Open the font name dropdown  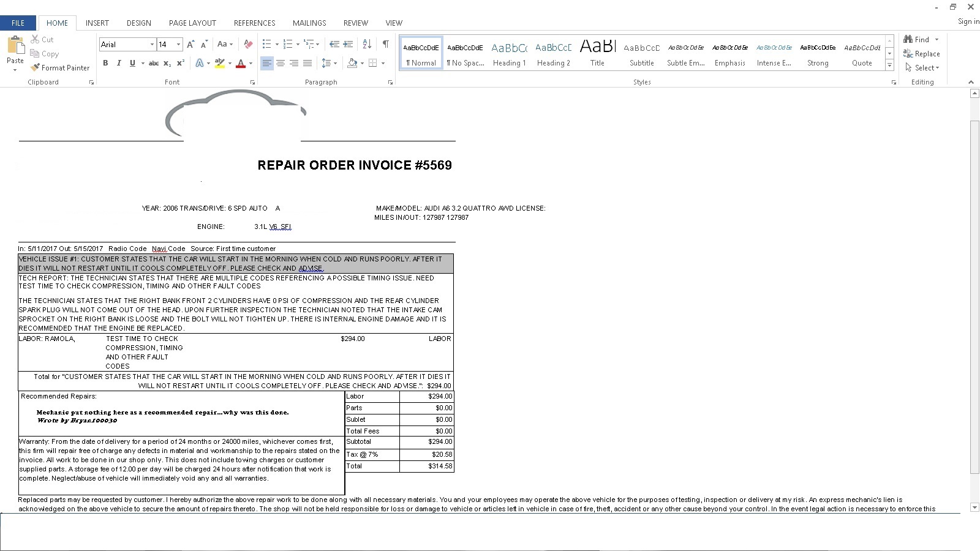[152, 45]
